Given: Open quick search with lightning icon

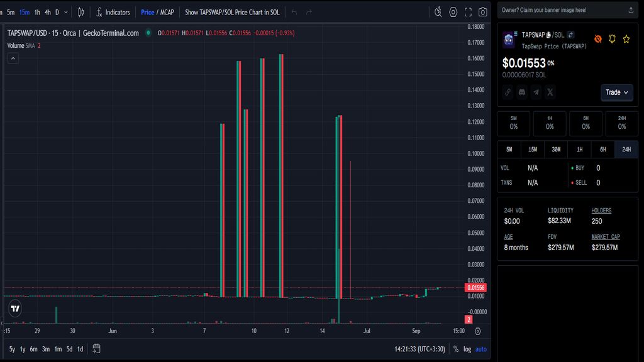Looking at the screenshot, I should 438,13.
